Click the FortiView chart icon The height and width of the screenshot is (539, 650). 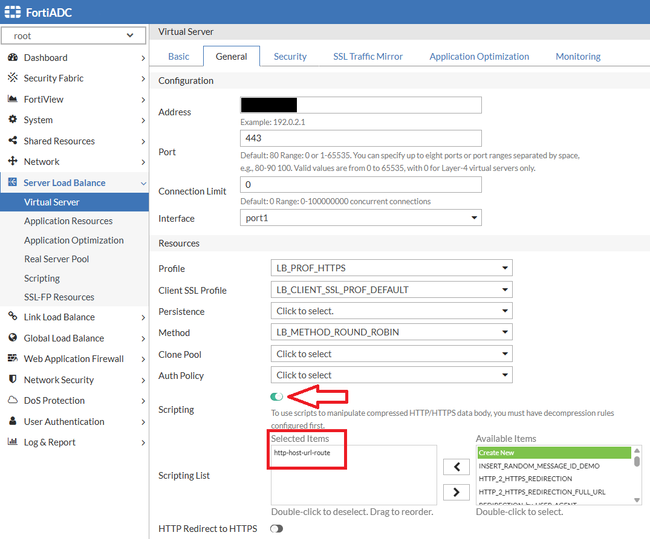tap(13, 99)
